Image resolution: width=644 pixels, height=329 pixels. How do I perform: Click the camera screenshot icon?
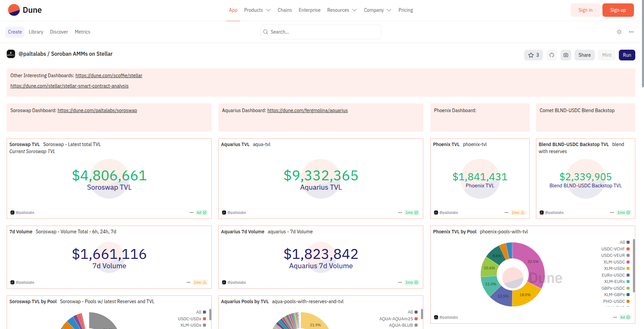pos(566,55)
